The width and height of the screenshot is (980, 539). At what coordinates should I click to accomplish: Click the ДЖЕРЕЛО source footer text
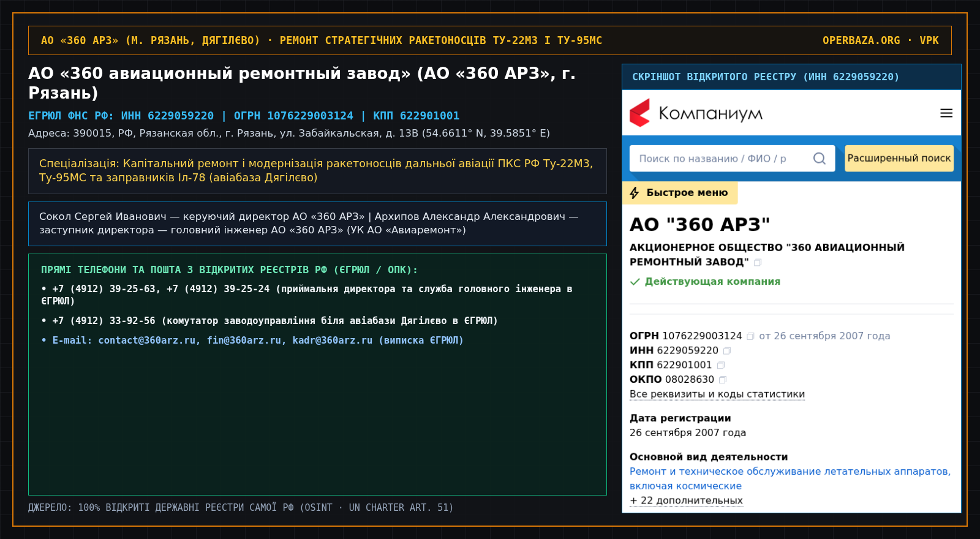pyautogui.click(x=241, y=508)
